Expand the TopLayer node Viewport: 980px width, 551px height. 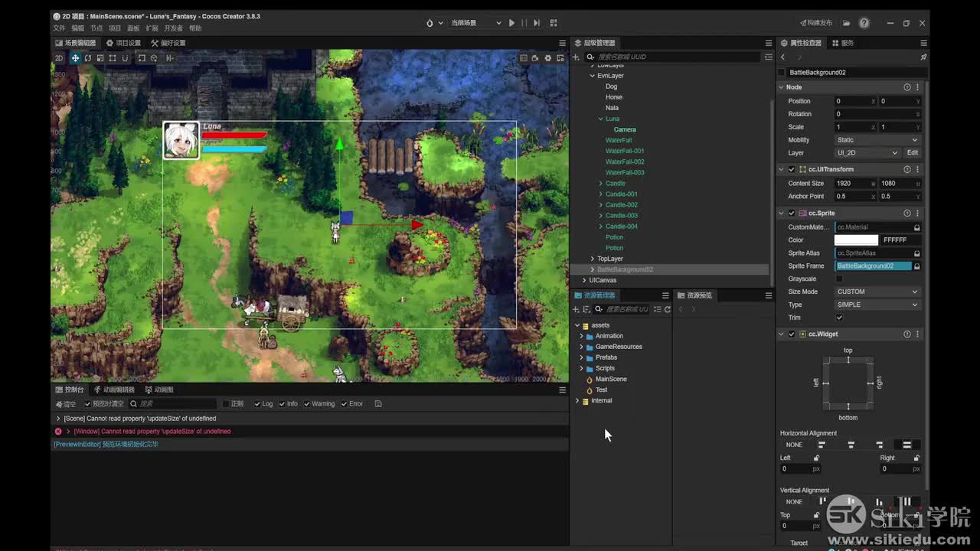point(593,259)
